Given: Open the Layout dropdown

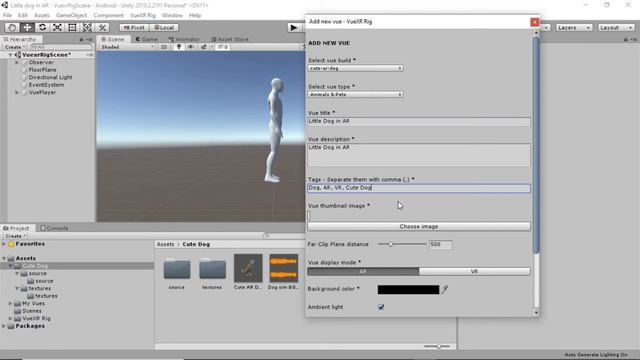Looking at the screenshot, I should pyautogui.click(x=616, y=27).
